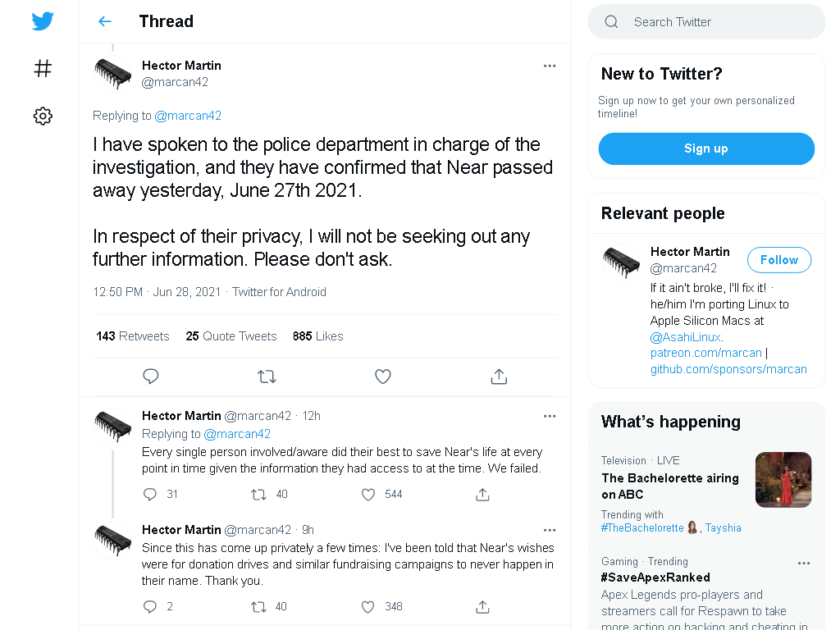Share the main tweet
Screen dimensions: 840x630
tap(499, 376)
